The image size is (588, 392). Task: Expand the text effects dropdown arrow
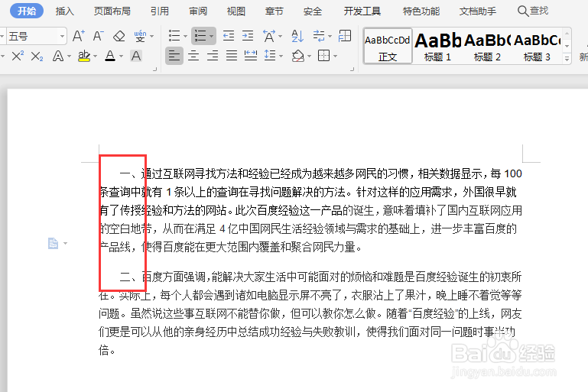coord(70,57)
